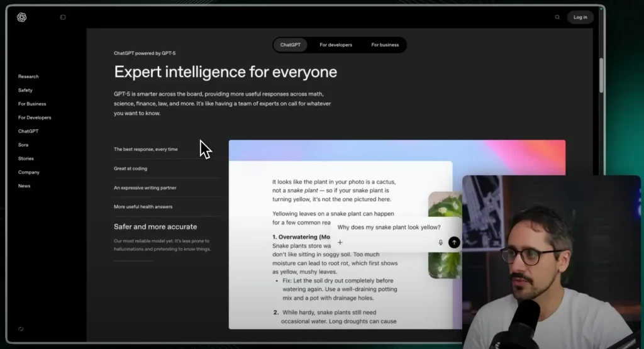Screen dimensions: 644x349
Task: Select 'The best response, every time'
Action: pos(146,149)
